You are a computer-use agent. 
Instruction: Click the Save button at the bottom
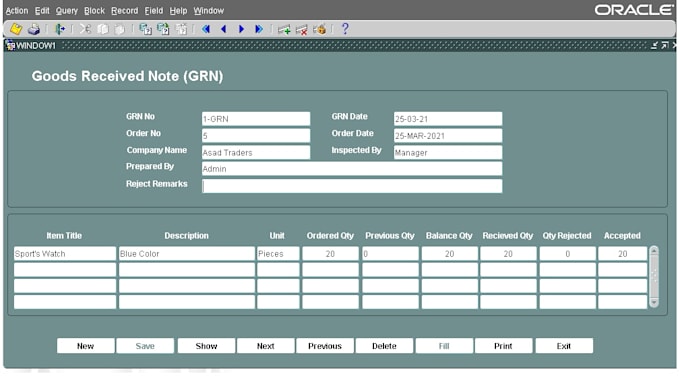pyautogui.click(x=145, y=346)
